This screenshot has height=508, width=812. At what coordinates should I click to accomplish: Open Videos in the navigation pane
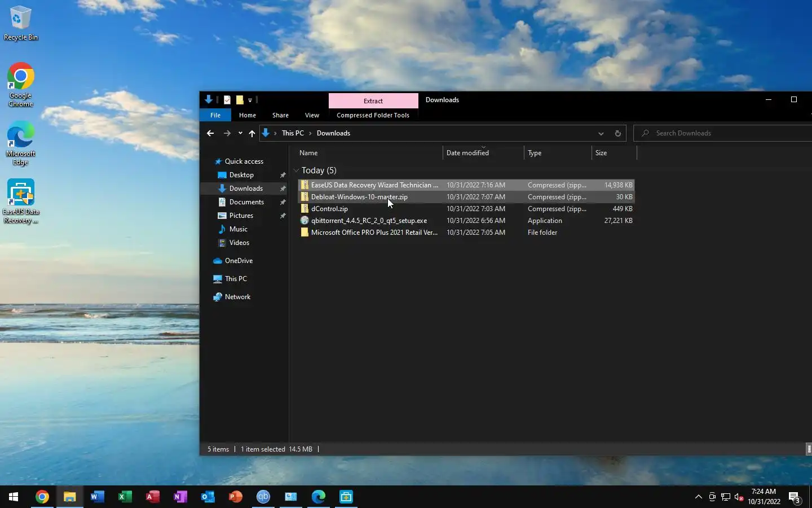239,243
